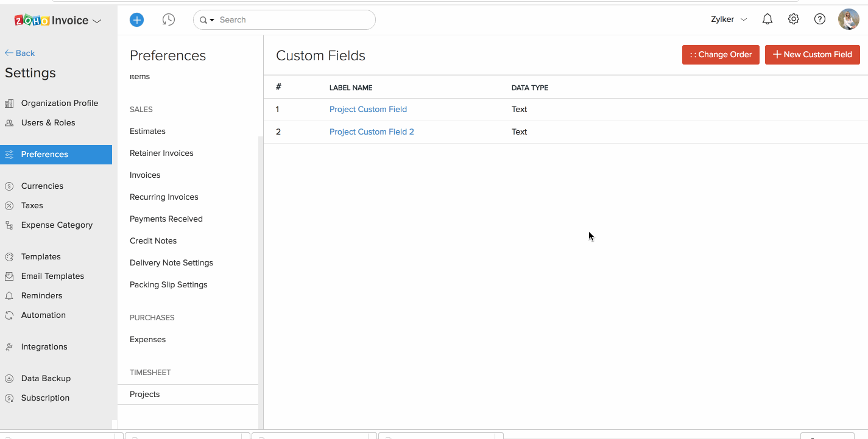This screenshot has width=868, height=439.
Task: Expand the Zylker organization dropdown
Action: click(x=729, y=19)
